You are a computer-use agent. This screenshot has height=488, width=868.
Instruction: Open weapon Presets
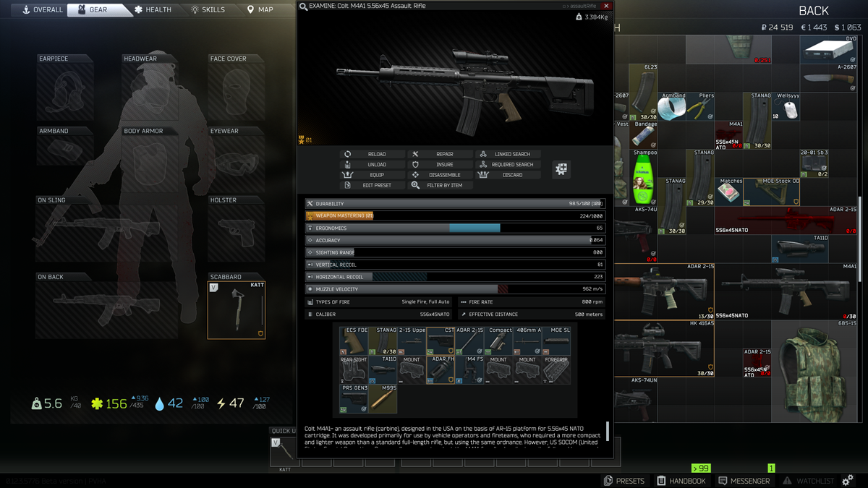(x=625, y=480)
